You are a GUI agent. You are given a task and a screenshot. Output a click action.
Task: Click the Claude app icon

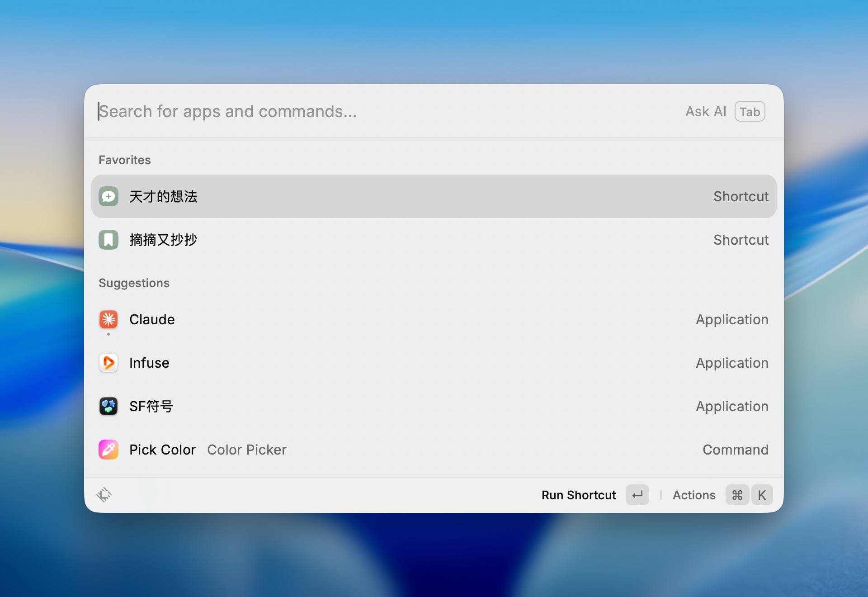point(108,319)
